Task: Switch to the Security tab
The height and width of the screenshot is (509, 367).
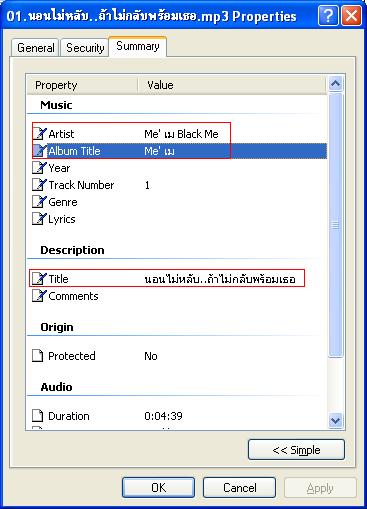Action: 85,48
